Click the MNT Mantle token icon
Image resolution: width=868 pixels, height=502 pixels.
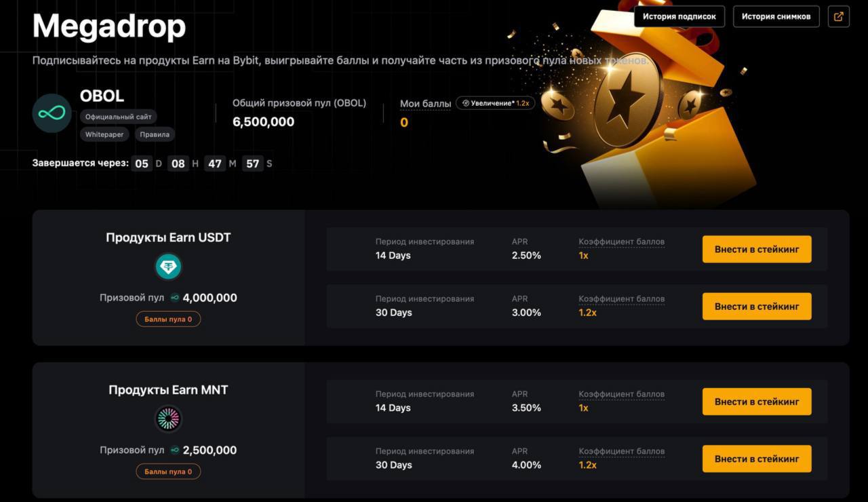point(168,419)
